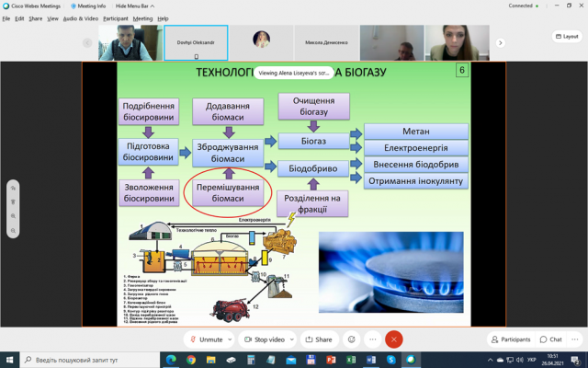The image size is (588, 368).
Task: Open the Audio & Video menu
Action: tap(81, 18)
